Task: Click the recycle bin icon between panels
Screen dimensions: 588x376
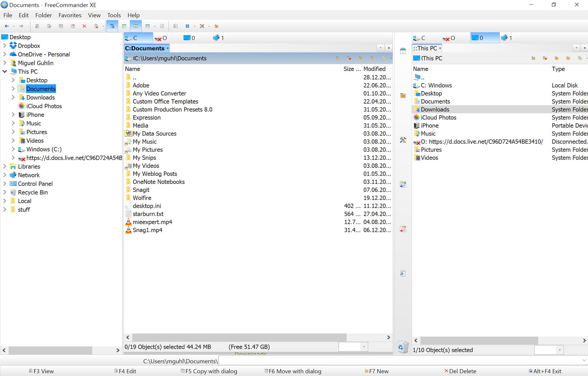Action: pos(403,347)
